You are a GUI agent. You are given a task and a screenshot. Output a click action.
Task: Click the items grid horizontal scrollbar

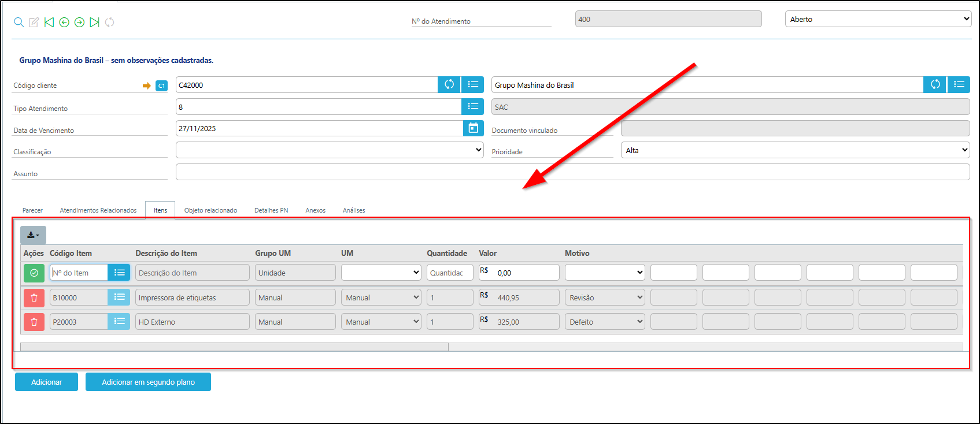click(x=234, y=347)
